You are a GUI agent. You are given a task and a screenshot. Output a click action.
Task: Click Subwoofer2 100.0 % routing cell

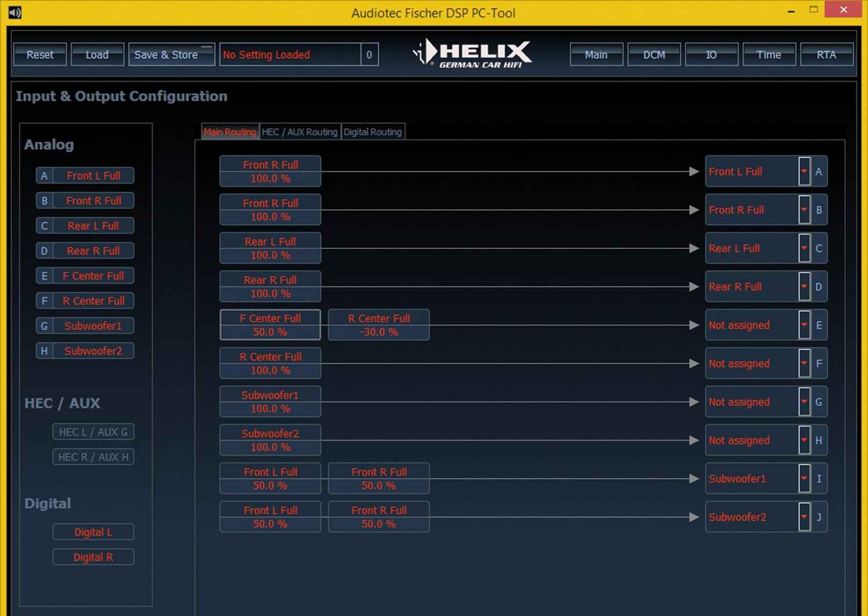click(270, 440)
